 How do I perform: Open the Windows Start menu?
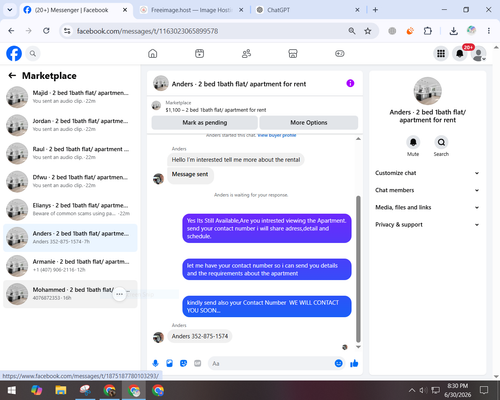[x=12, y=390]
